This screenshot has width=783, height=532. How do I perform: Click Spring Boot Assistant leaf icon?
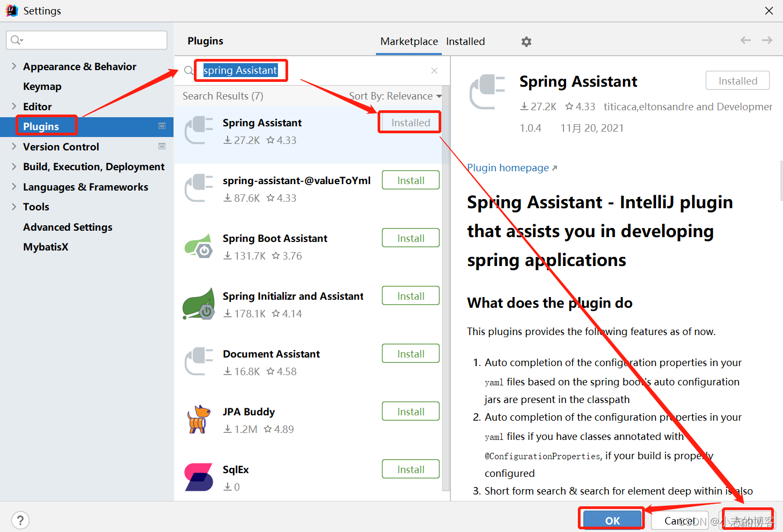click(x=199, y=246)
